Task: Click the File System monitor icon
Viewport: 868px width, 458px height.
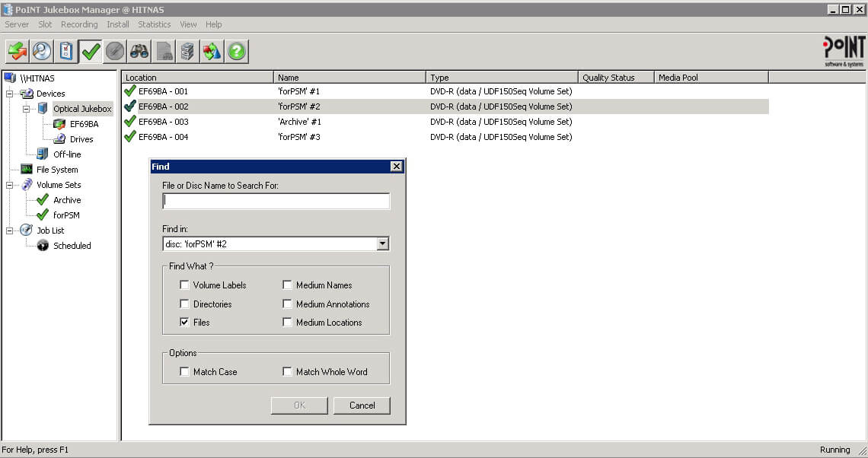Action: (27, 169)
